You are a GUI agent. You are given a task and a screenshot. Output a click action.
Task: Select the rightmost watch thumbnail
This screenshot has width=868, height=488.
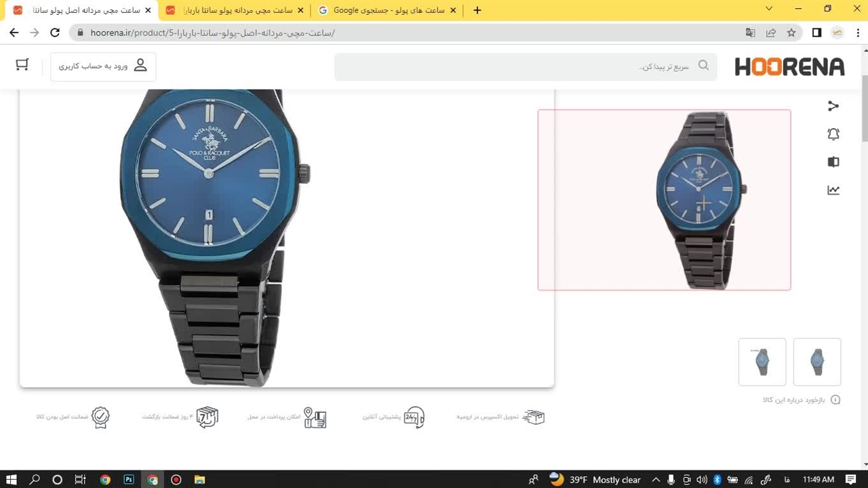[817, 362]
